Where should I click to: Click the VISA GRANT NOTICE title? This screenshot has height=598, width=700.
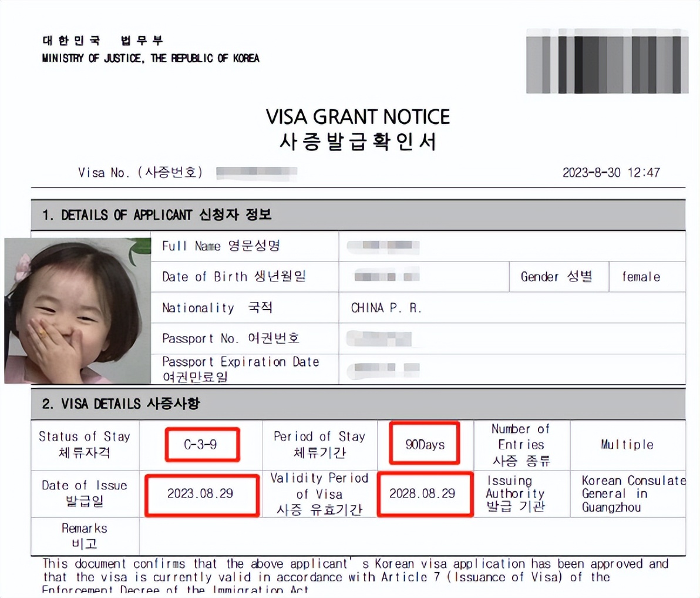tap(358, 116)
